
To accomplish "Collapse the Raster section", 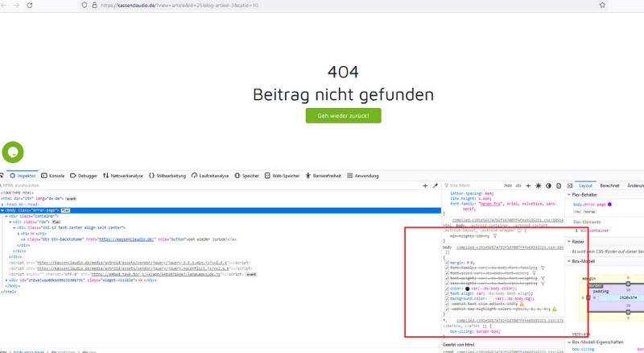I will (569, 242).
